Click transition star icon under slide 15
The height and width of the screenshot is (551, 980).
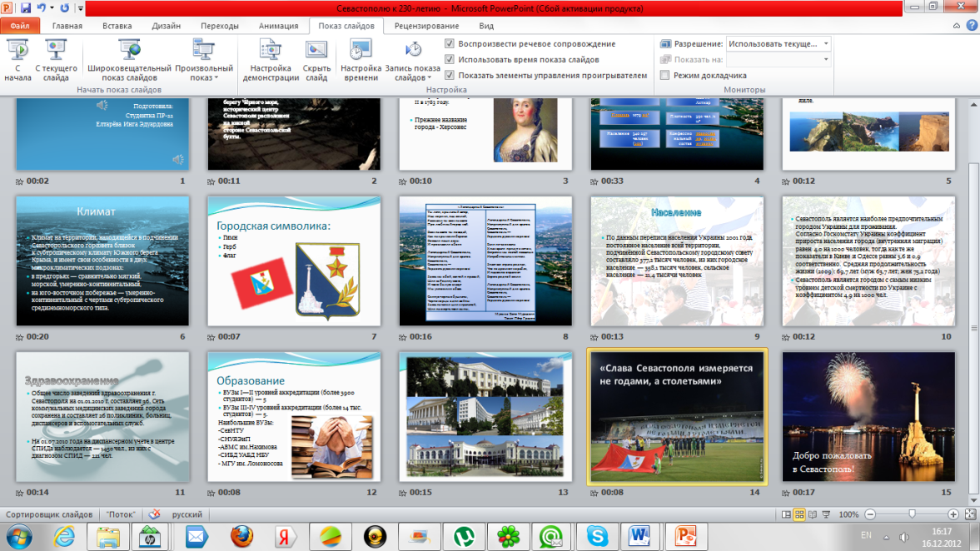point(786,493)
